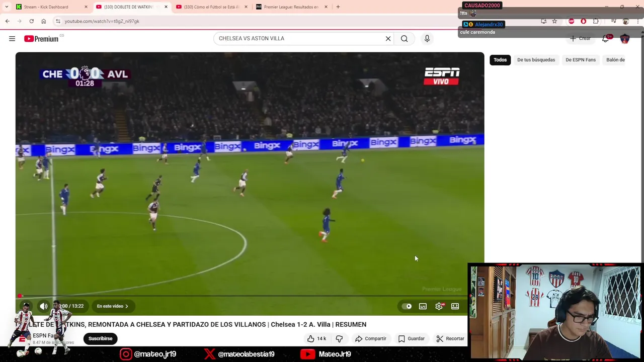Switch player to theater mode
This screenshot has width=644, height=362.
[x=455, y=306]
